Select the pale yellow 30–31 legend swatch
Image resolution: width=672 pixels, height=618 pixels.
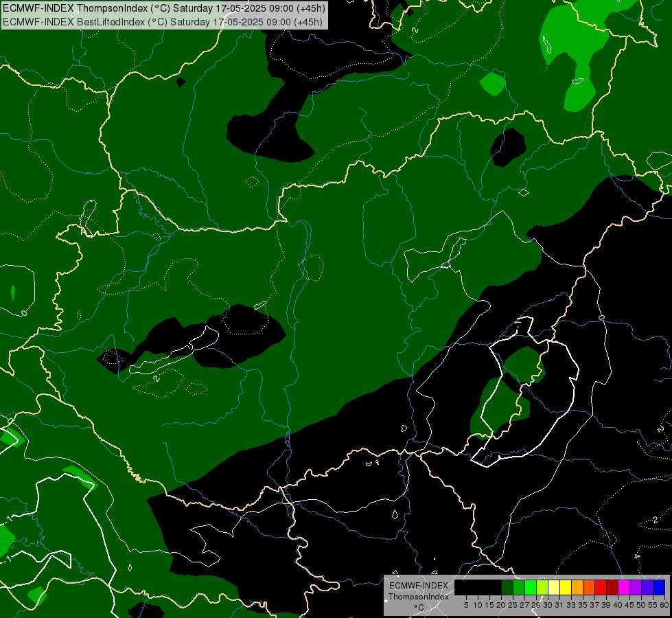(554, 587)
